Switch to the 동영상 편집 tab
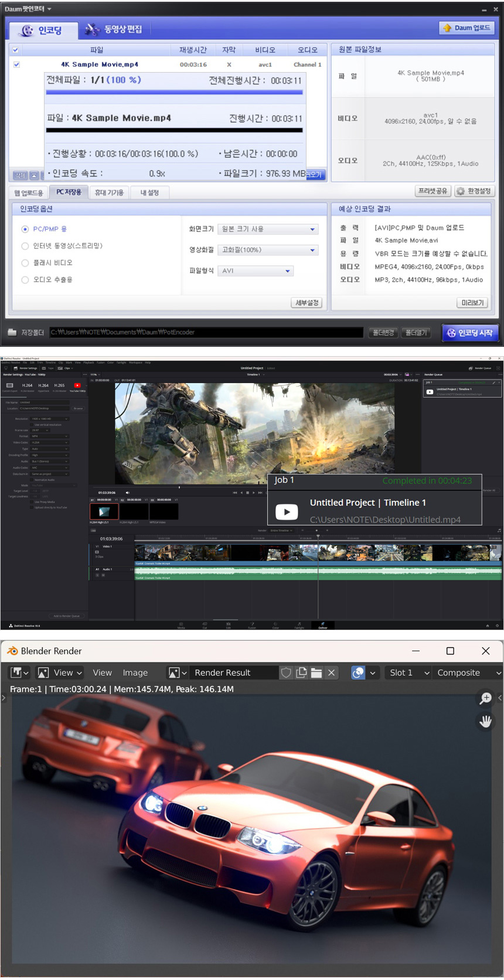This screenshot has height=980, width=504. click(x=114, y=29)
